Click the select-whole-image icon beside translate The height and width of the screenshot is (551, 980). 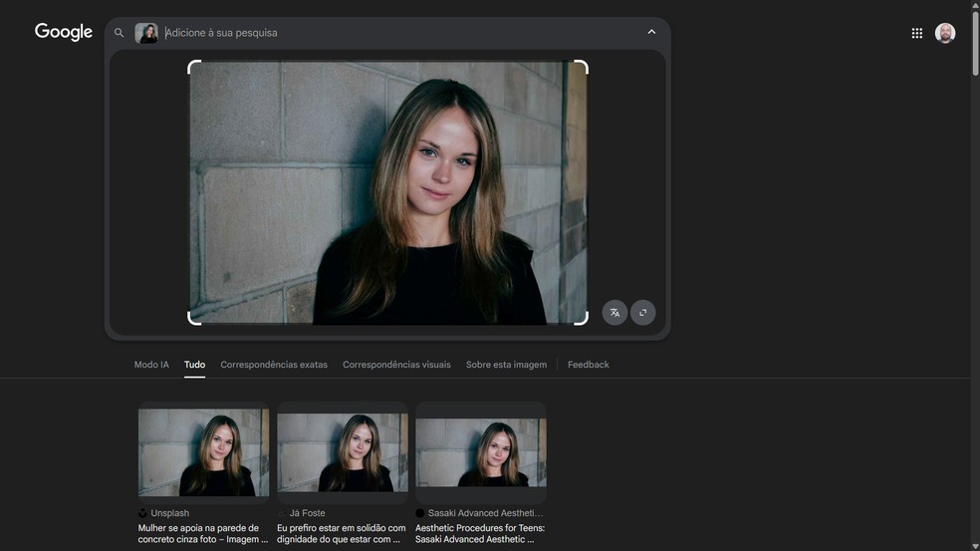[642, 313]
